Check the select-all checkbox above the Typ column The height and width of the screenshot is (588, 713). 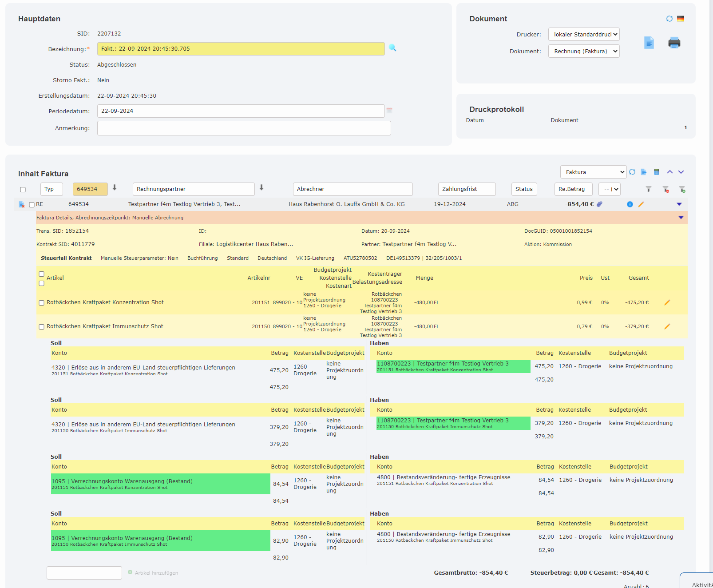point(23,189)
